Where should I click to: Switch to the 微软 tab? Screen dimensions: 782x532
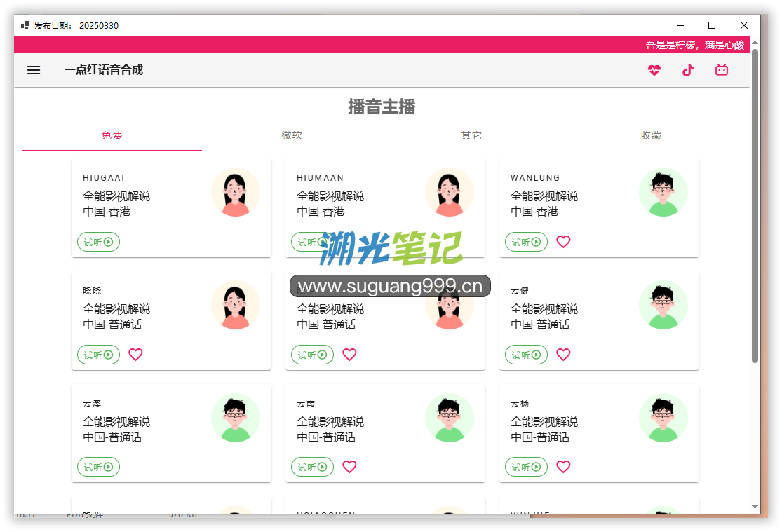coord(292,135)
